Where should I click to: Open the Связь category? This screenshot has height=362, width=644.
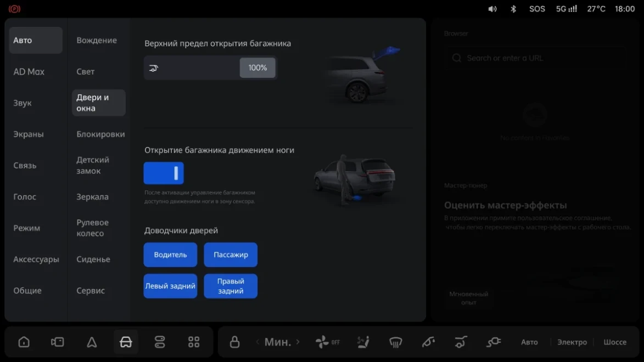coord(25,166)
